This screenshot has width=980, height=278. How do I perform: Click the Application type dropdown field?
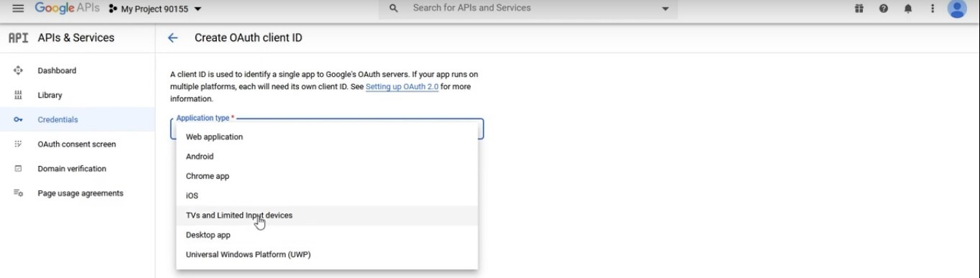[x=327, y=128]
